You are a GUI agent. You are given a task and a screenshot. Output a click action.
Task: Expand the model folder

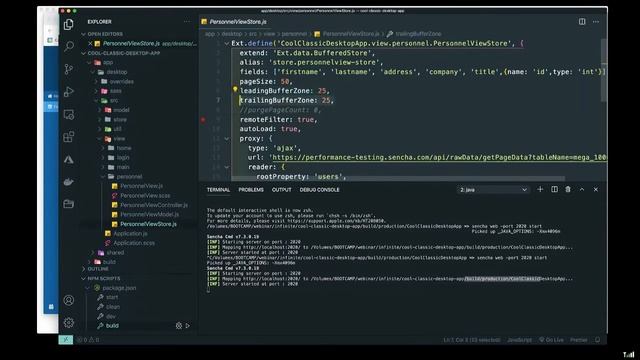tap(99, 110)
